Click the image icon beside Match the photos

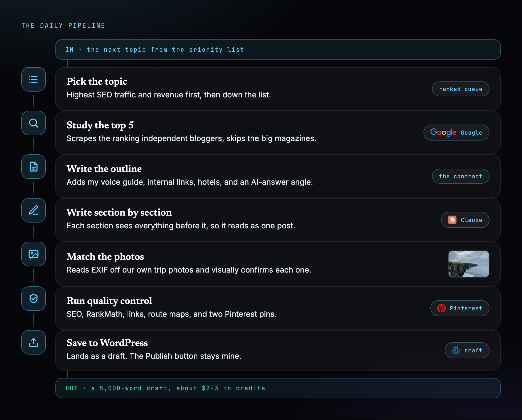pos(34,254)
